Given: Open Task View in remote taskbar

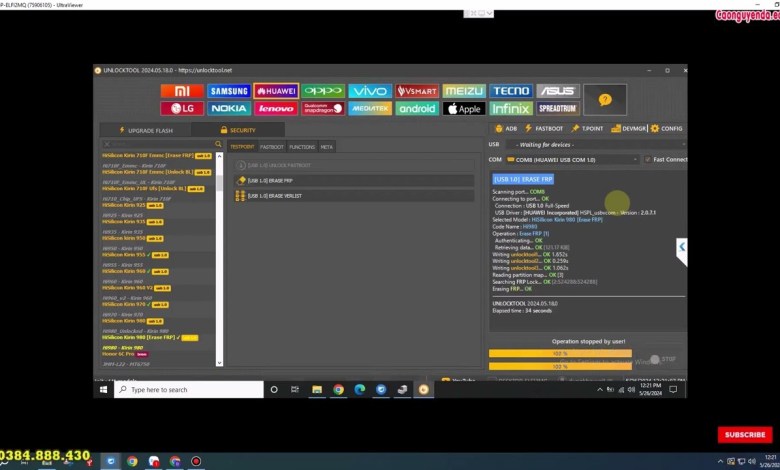Looking at the screenshot, I should point(295,390).
